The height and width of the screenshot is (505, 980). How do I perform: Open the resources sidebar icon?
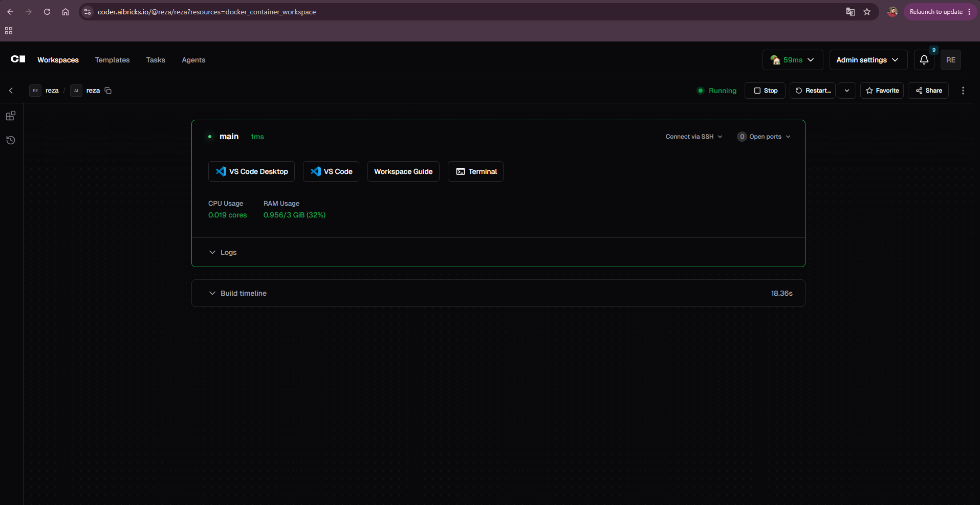(11, 116)
